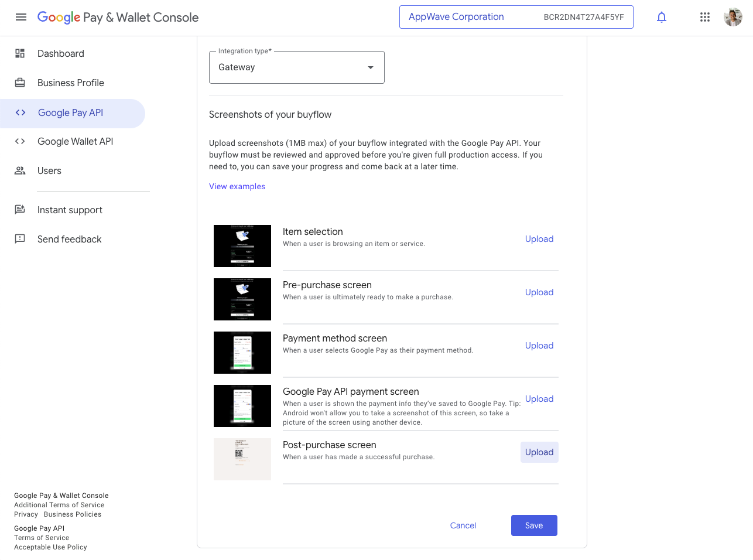The image size is (753, 560).
Task: Open the Item selection thumbnail
Action: pos(242,246)
